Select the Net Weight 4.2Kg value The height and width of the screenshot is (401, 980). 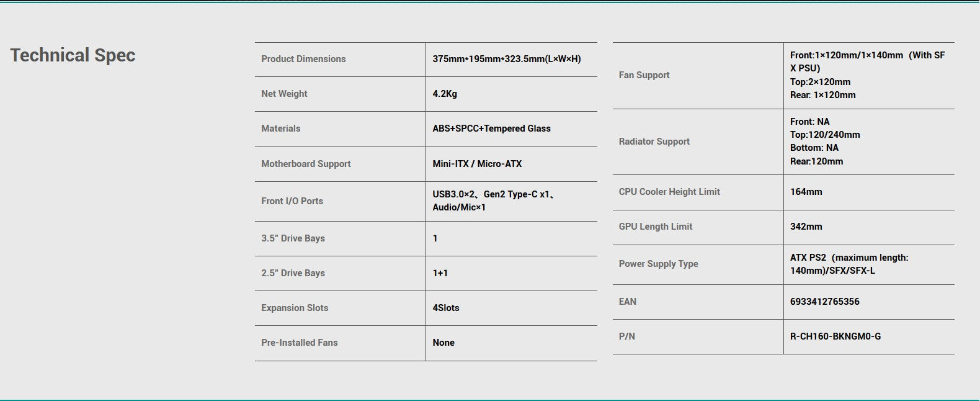(x=445, y=94)
